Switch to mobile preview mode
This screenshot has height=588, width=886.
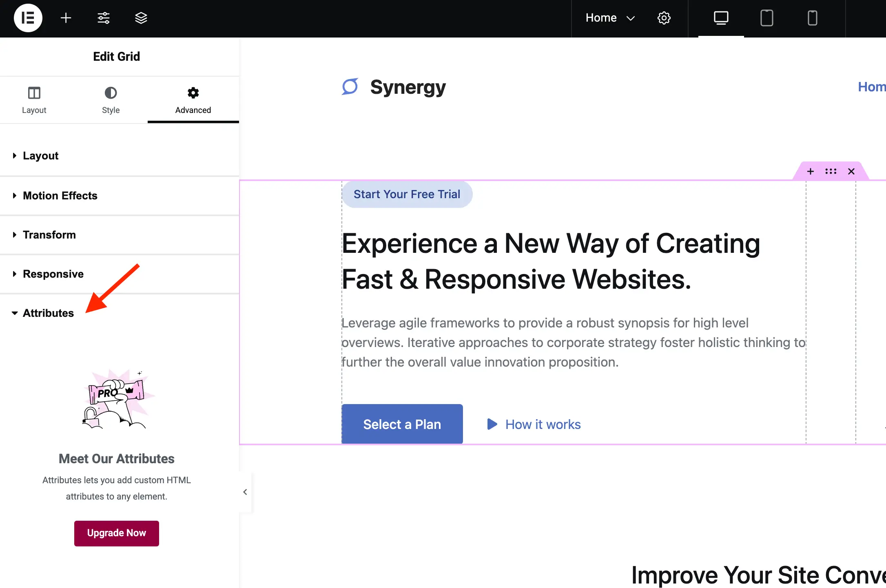click(x=813, y=18)
